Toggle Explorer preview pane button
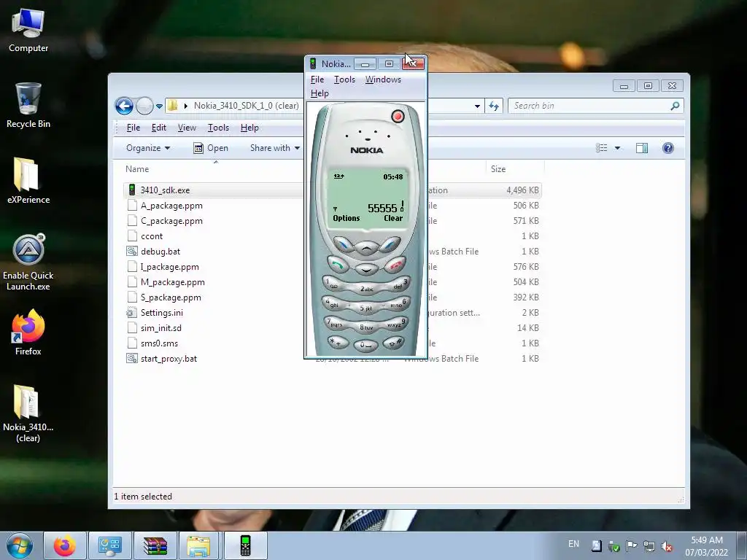This screenshot has width=747, height=560. [x=642, y=148]
